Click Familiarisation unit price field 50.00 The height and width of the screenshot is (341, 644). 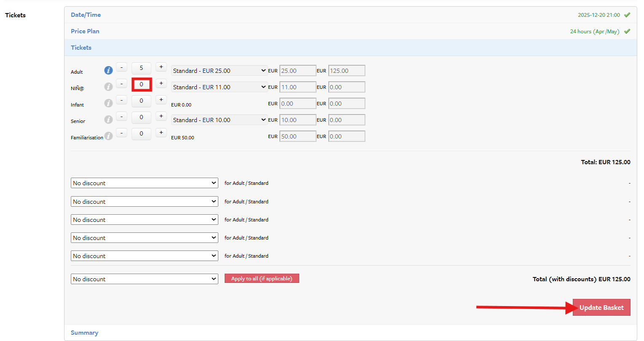[298, 136]
